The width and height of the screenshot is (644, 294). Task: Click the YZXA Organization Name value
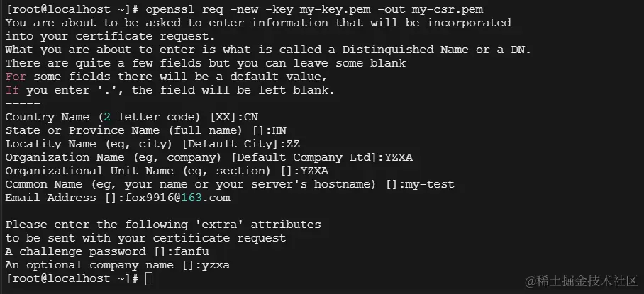click(399, 158)
